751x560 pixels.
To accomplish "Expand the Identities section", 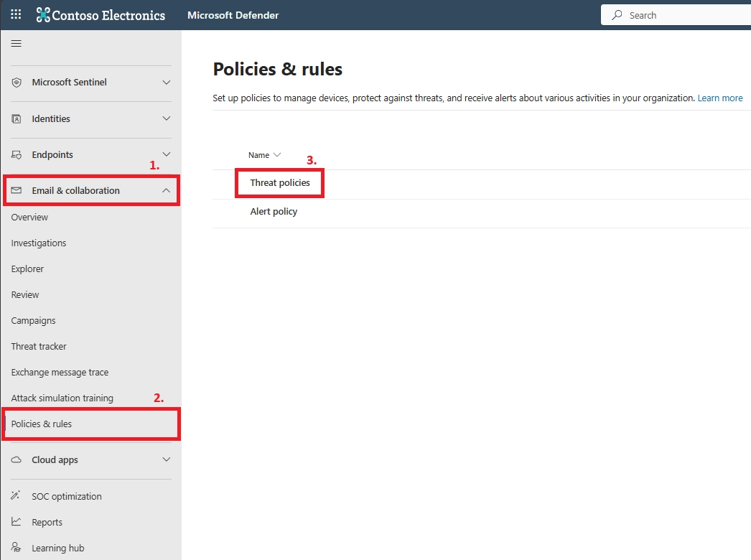I will 167,118.
